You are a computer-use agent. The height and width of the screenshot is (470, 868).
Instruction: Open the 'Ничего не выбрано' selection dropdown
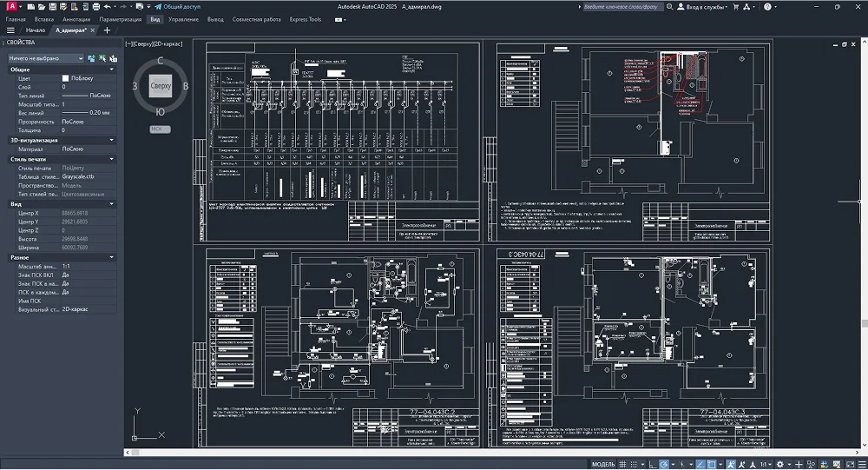tap(47, 58)
